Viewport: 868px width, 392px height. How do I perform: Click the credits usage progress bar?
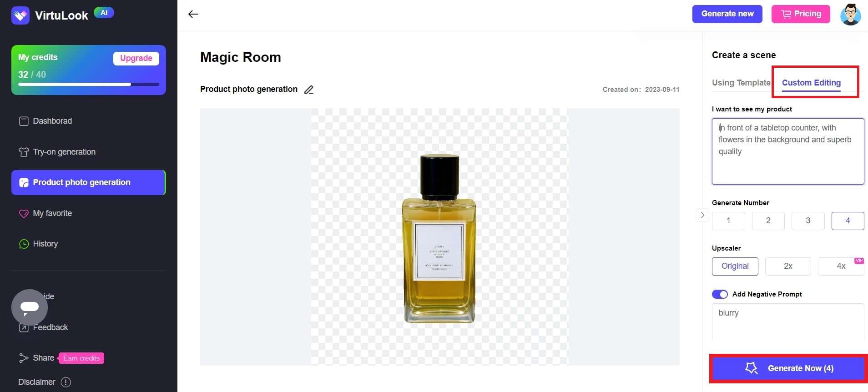point(89,84)
